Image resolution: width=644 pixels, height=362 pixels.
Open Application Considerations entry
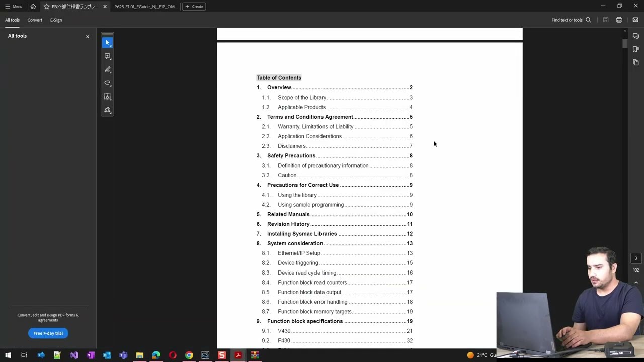337,136
